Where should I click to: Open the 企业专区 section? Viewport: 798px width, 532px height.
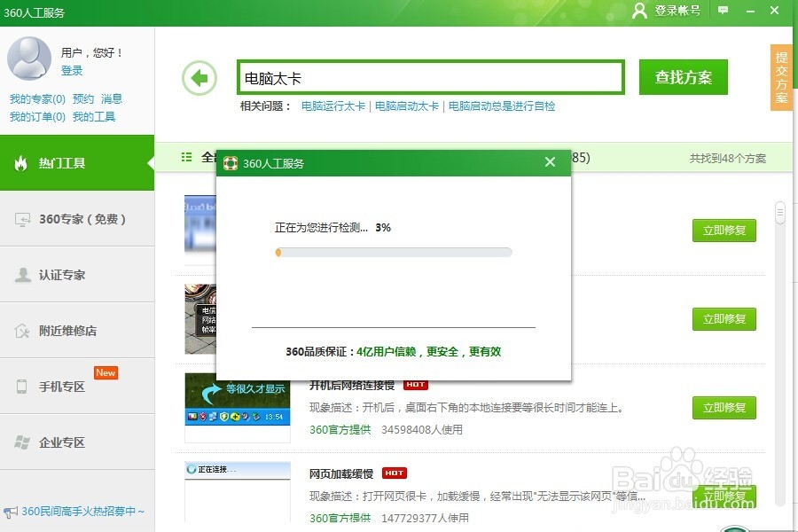tap(77, 442)
